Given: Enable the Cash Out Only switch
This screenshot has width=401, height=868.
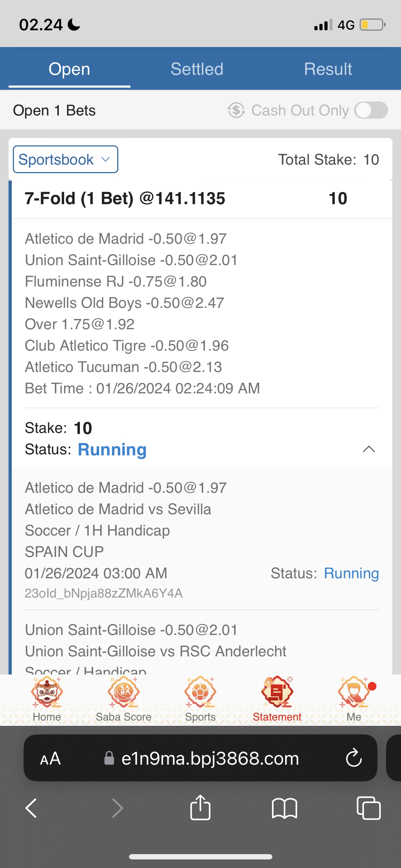Looking at the screenshot, I should (371, 110).
